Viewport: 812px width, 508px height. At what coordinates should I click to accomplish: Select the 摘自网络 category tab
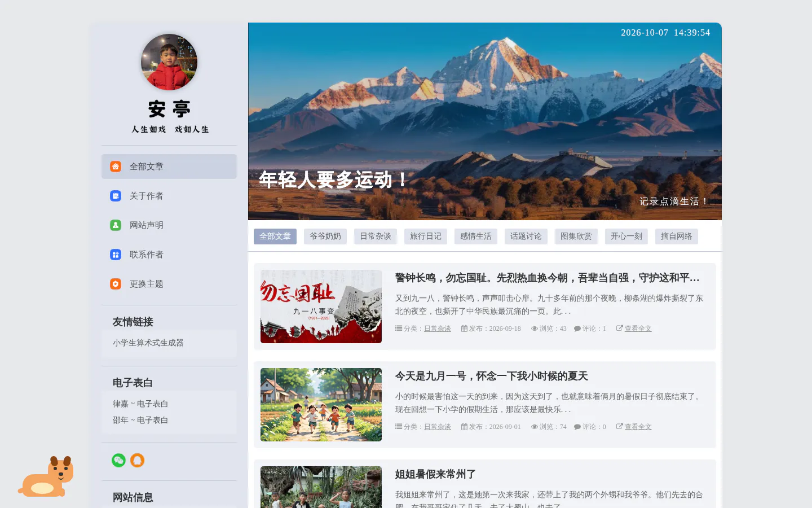click(x=677, y=237)
